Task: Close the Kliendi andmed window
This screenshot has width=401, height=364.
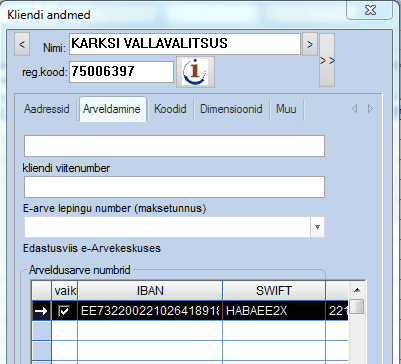Action: (370, 10)
